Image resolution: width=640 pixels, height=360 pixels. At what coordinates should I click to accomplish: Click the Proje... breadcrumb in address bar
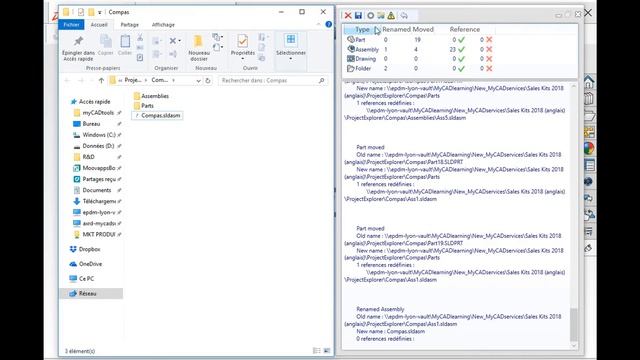pos(133,80)
